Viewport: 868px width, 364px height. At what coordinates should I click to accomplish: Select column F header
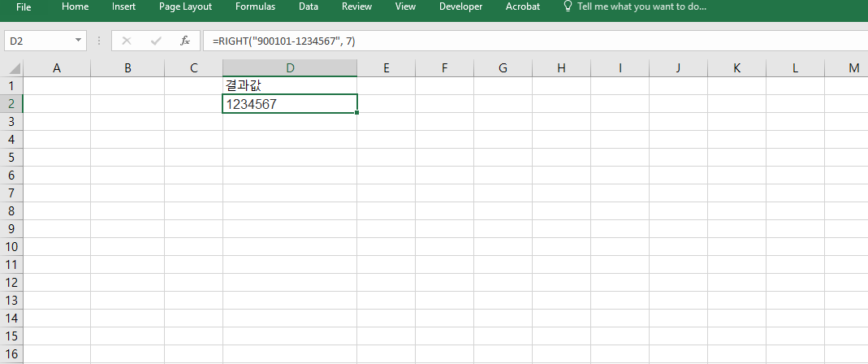tap(444, 68)
